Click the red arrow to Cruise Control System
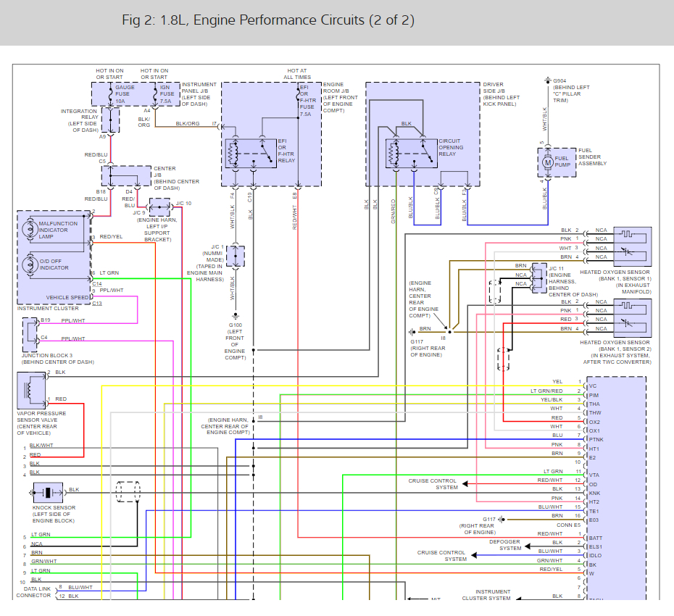Screen dimensions: 674x616 tap(465, 484)
